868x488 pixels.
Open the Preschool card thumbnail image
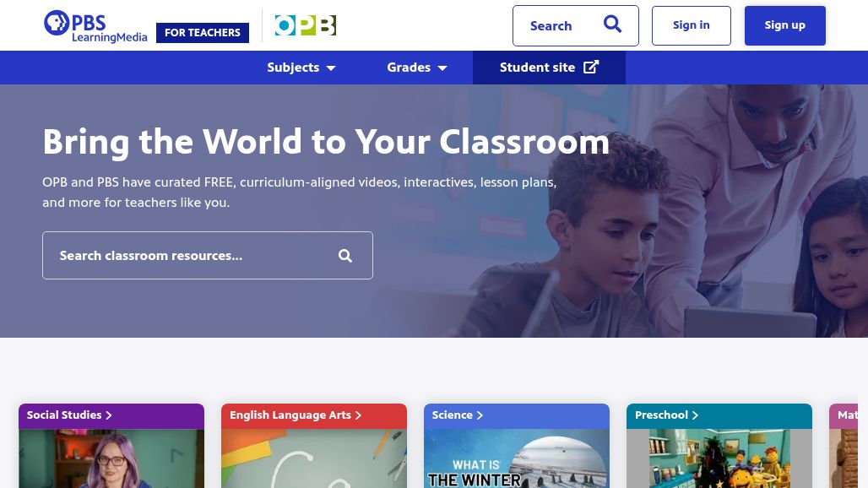tap(719, 458)
